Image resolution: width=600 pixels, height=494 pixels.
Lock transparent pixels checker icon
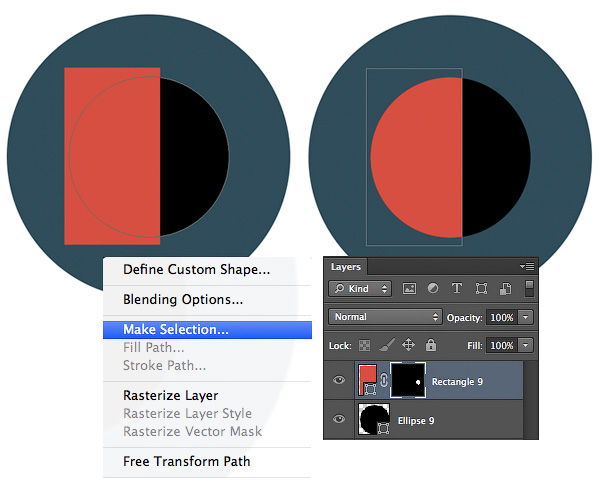coord(364,346)
